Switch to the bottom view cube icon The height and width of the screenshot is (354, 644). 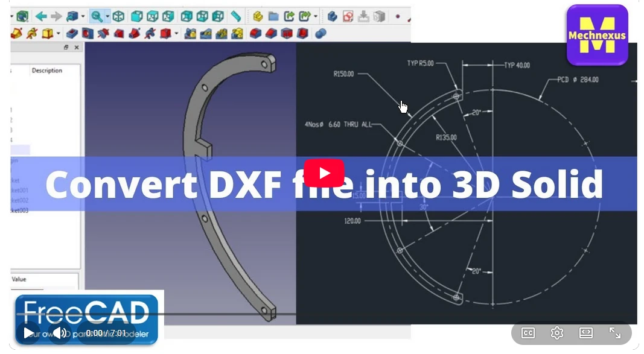pyautogui.click(x=202, y=16)
